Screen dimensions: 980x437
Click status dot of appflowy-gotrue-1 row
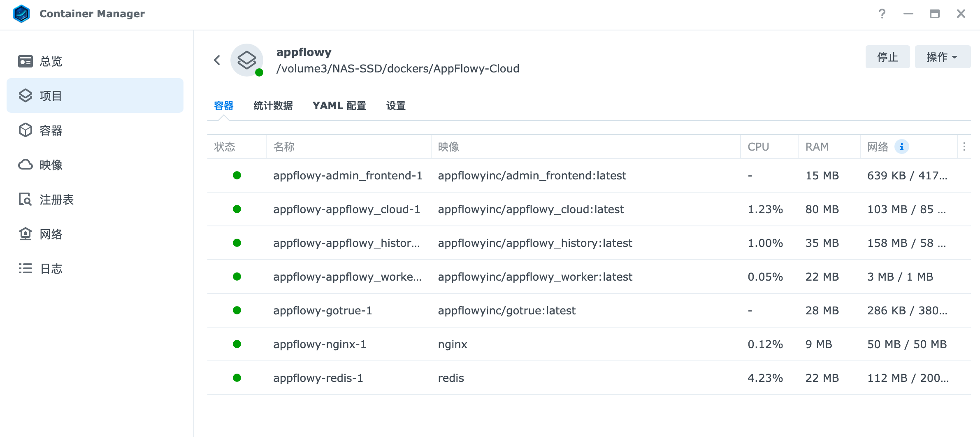[237, 310]
